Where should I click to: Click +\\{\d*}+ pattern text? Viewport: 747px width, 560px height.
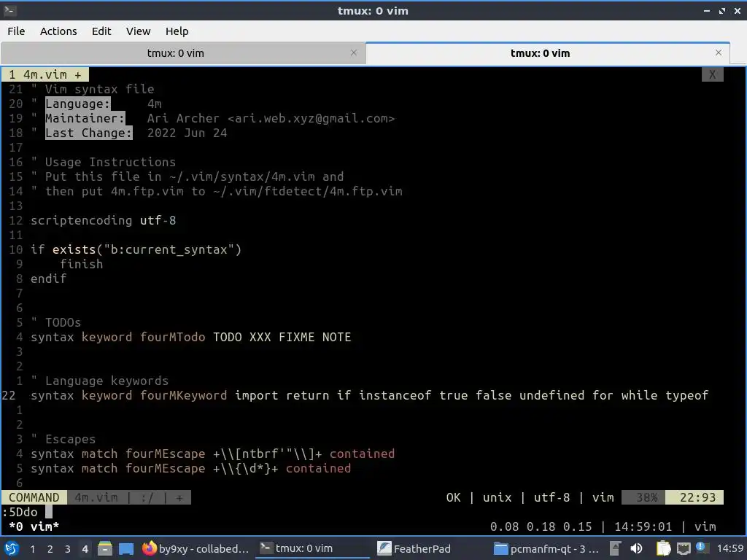(245, 468)
